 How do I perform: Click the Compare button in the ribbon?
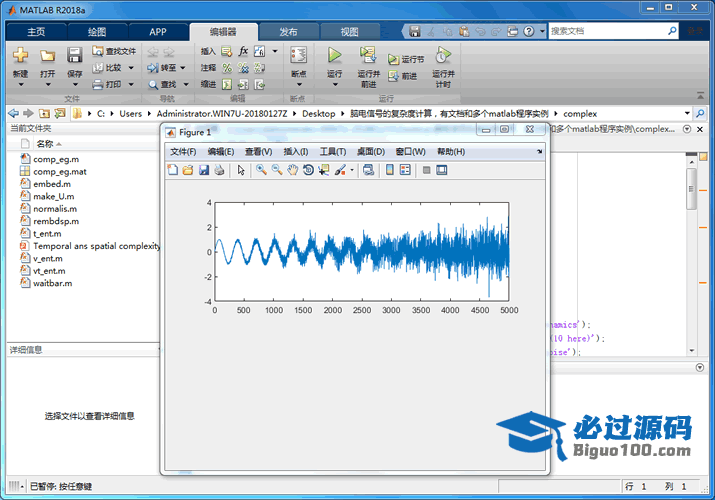tap(108, 68)
